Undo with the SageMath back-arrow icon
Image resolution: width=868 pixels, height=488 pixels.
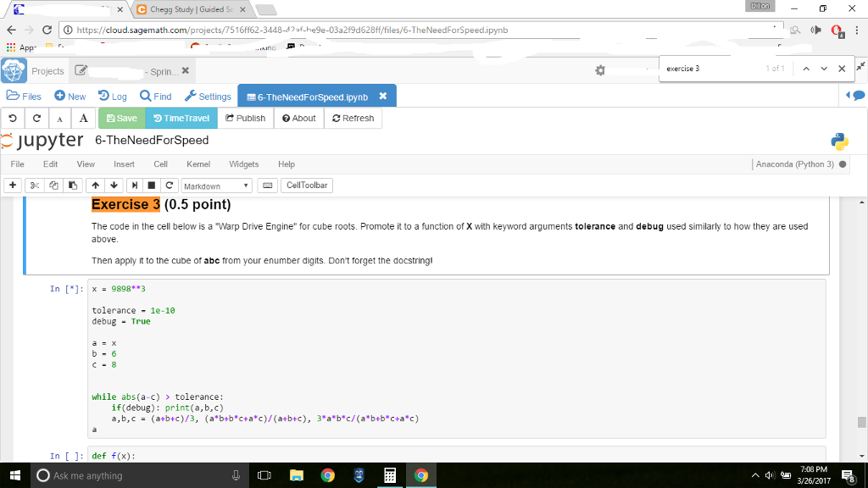[x=11, y=118]
